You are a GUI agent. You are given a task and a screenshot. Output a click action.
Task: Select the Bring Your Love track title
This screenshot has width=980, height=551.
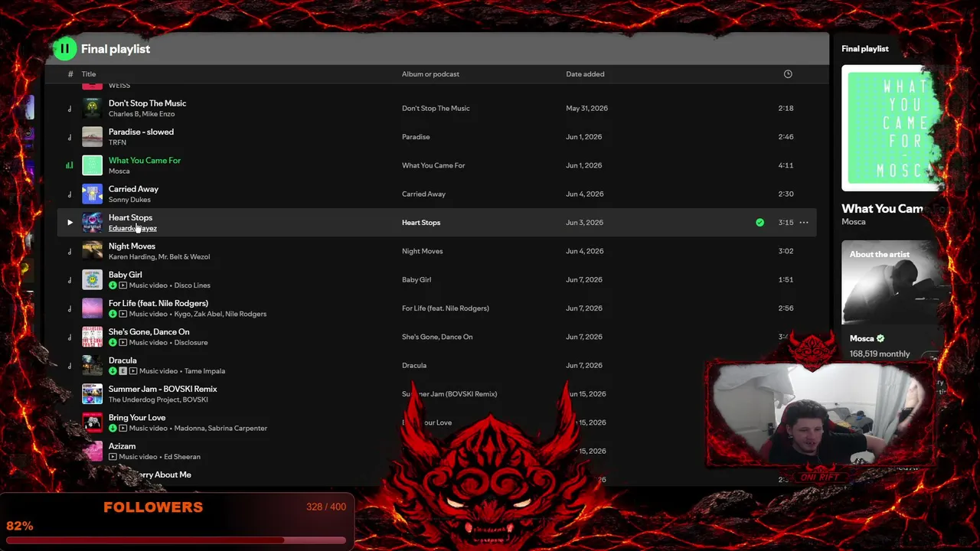pyautogui.click(x=137, y=418)
